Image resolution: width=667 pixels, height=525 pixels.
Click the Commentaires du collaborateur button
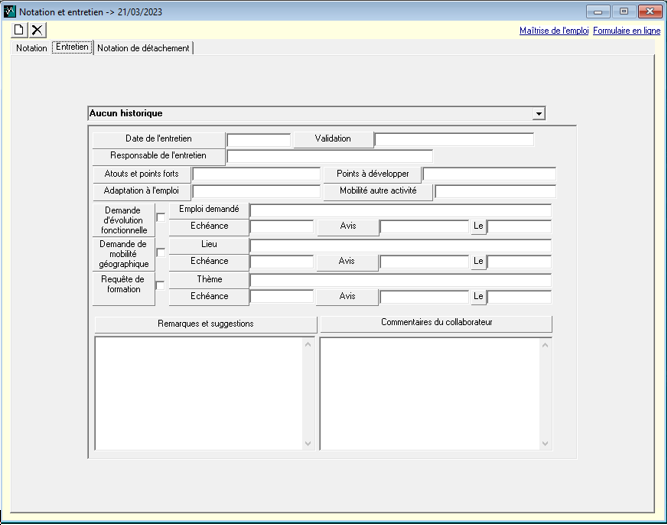coord(435,323)
